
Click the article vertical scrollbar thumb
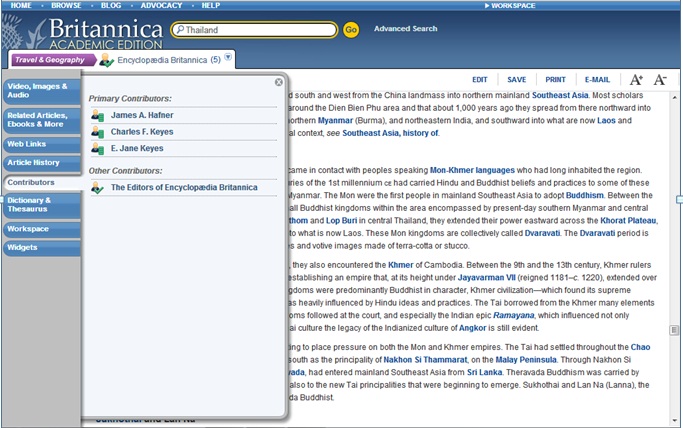tap(674, 330)
